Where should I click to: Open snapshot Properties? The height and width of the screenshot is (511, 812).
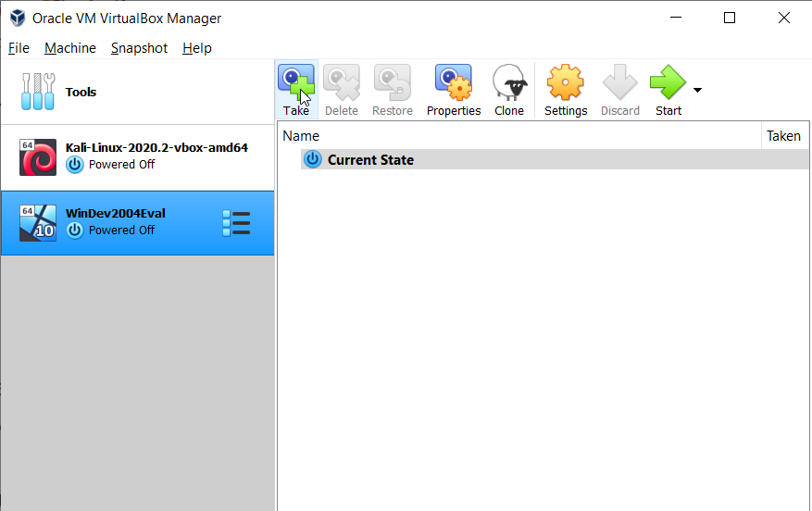454,90
